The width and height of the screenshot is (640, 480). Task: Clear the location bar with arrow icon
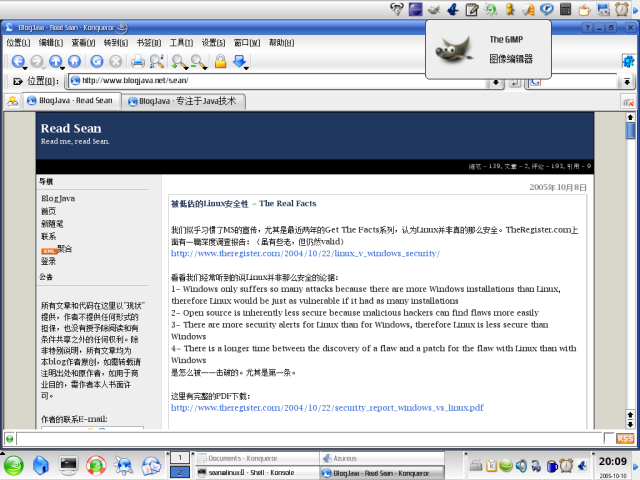tap(17, 81)
